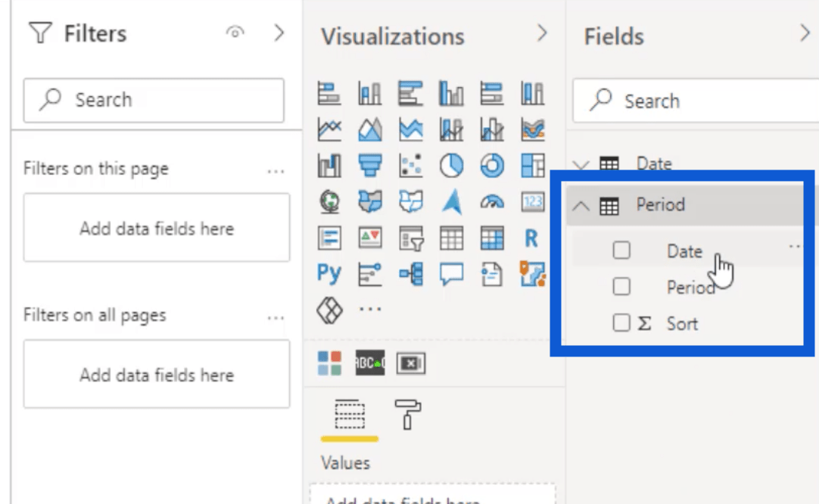The image size is (819, 504).
Task: Check the Date field under Period
Action: coord(621,250)
